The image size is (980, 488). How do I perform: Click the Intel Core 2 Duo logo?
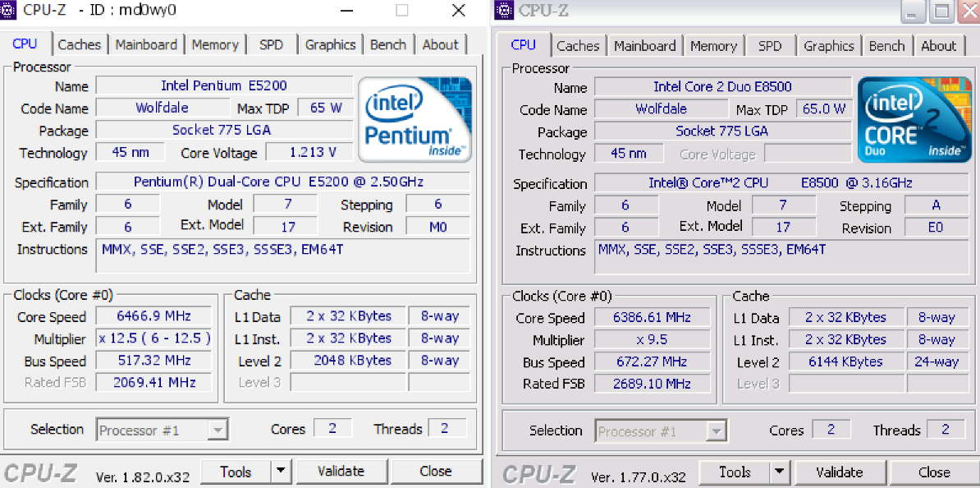(x=914, y=120)
